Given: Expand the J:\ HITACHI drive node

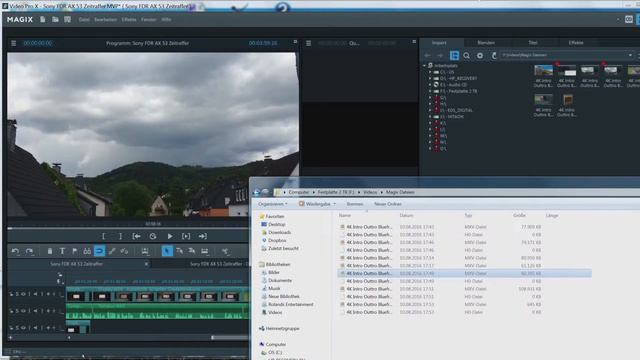Looking at the screenshot, I should coord(430,117).
